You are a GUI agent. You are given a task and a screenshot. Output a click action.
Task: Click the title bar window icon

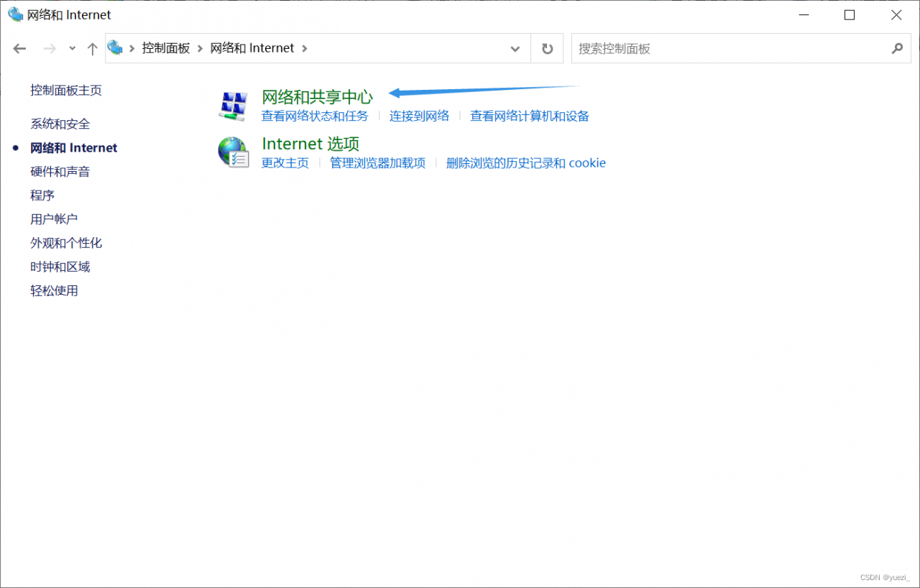coord(15,14)
